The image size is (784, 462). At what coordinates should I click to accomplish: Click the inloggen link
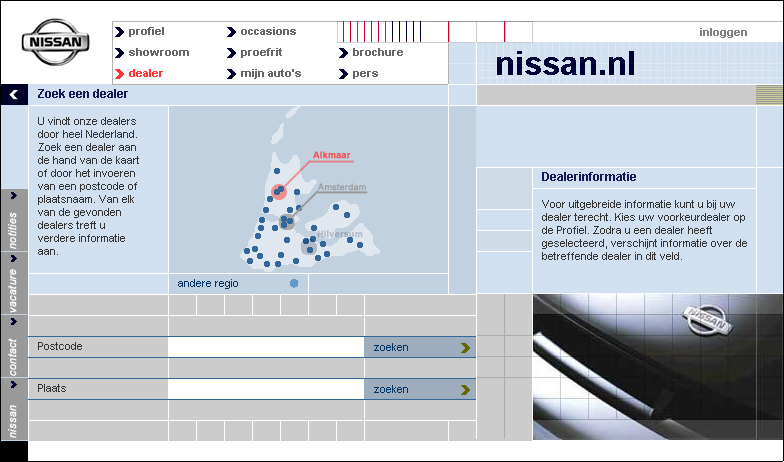(x=723, y=32)
